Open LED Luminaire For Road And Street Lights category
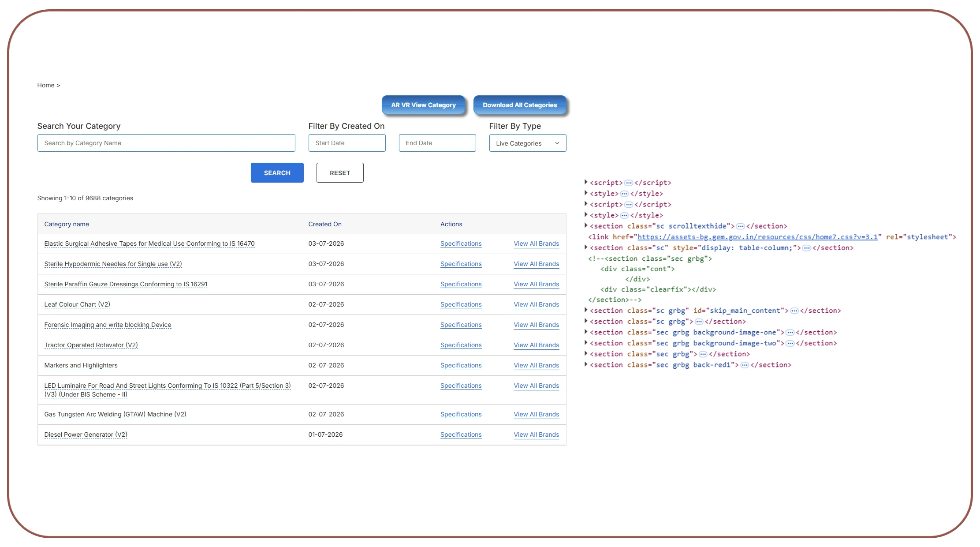The height and width of the screenshot is (547, 980). pos(168,390)
